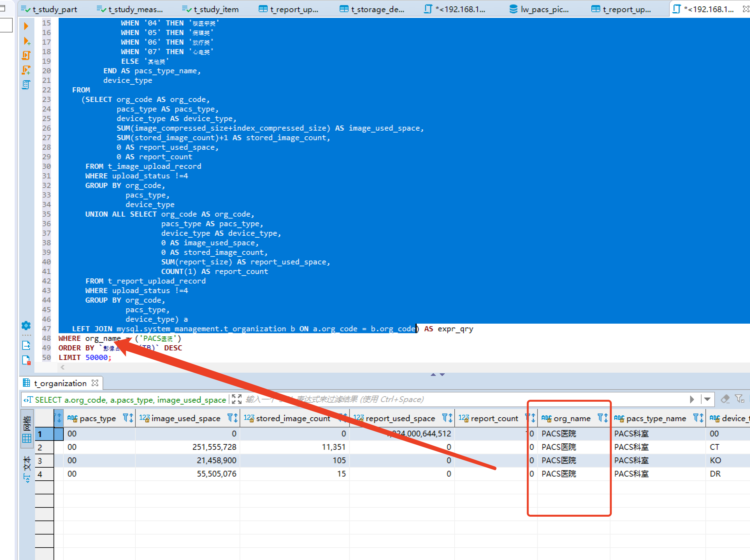The width and height of the screenshot is (750, 560).
Task: Select row header number 3
Action: 44,460
